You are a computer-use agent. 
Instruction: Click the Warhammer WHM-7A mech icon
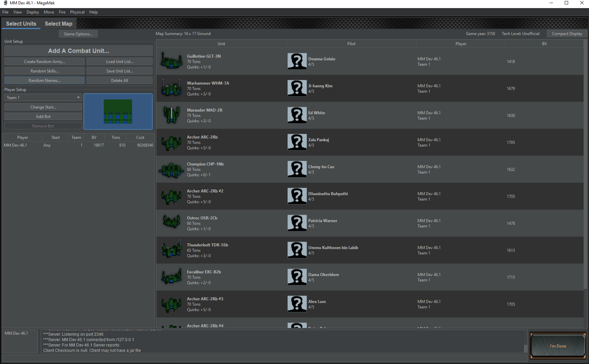coord(171,88)
